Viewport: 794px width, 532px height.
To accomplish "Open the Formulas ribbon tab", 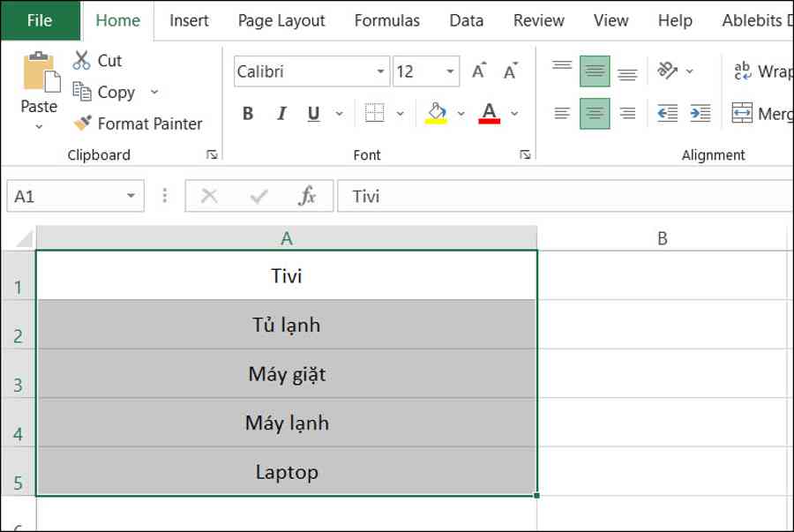I will point(387,20).
